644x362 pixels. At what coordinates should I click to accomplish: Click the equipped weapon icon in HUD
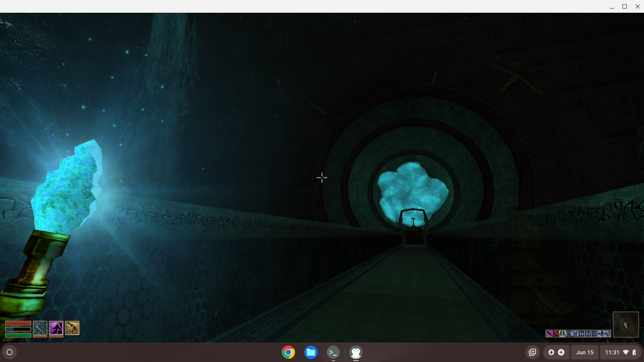coord(40,327)
